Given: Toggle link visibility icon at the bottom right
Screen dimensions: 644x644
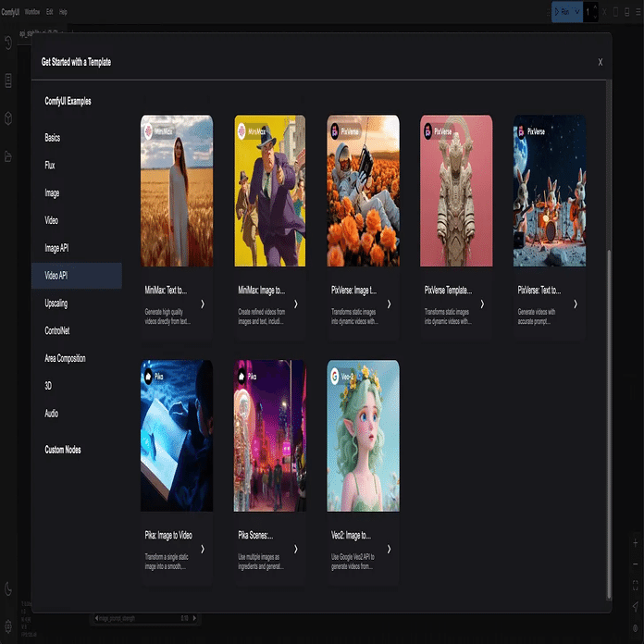Looking at the screenshot, I should point(636,628).
